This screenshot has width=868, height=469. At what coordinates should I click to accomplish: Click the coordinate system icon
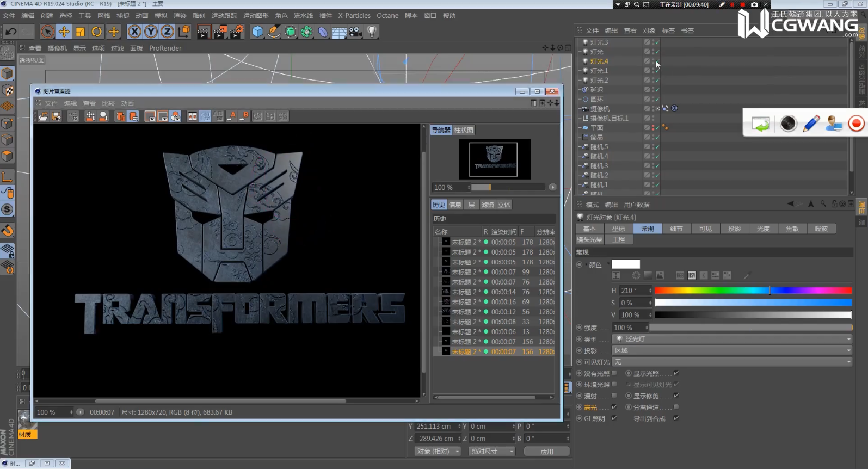pyautogui.click(x=184, y=32)
